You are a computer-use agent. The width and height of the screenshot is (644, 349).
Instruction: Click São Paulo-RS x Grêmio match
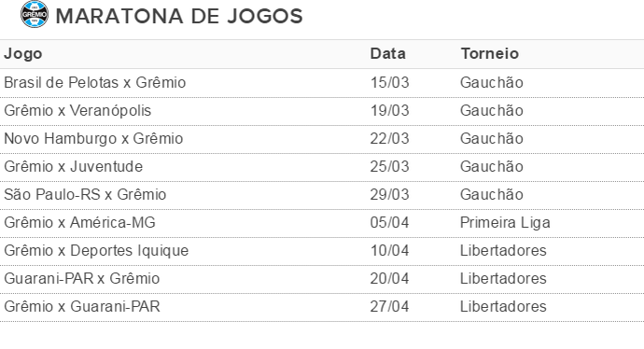point(85,195)
